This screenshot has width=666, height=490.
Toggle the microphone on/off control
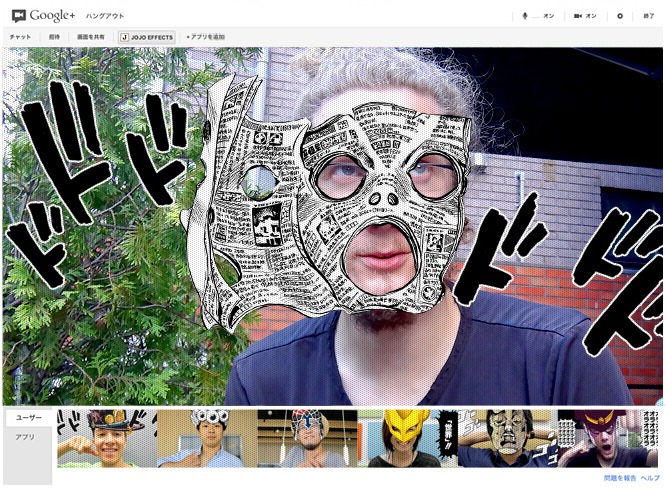tap(537, 16)
